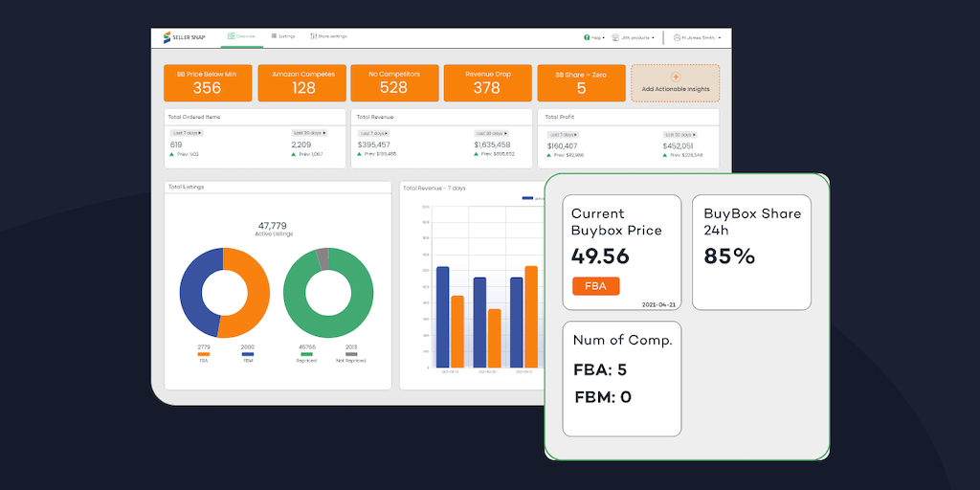Screen dimensions: 980x490
Task: Click the BuyBox Share 24h card
Action: pyautogui.click(x=752, y=253)
